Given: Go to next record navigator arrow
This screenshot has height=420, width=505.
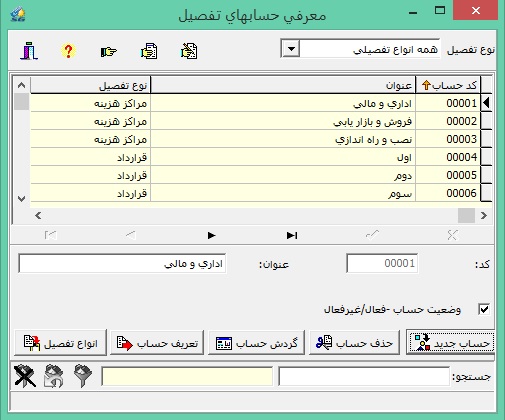Looking at the screenshot, I should point(211,236).
